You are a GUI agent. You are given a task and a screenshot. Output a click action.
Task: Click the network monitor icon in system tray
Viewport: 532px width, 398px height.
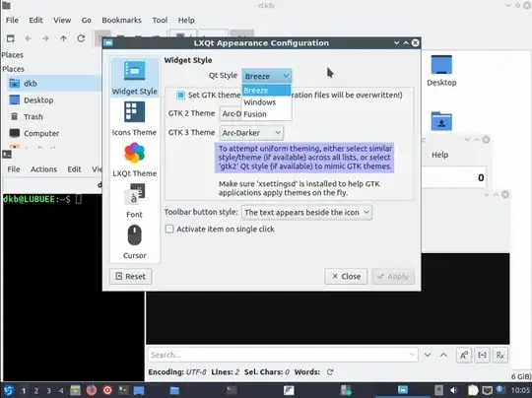tap(488, 390)
